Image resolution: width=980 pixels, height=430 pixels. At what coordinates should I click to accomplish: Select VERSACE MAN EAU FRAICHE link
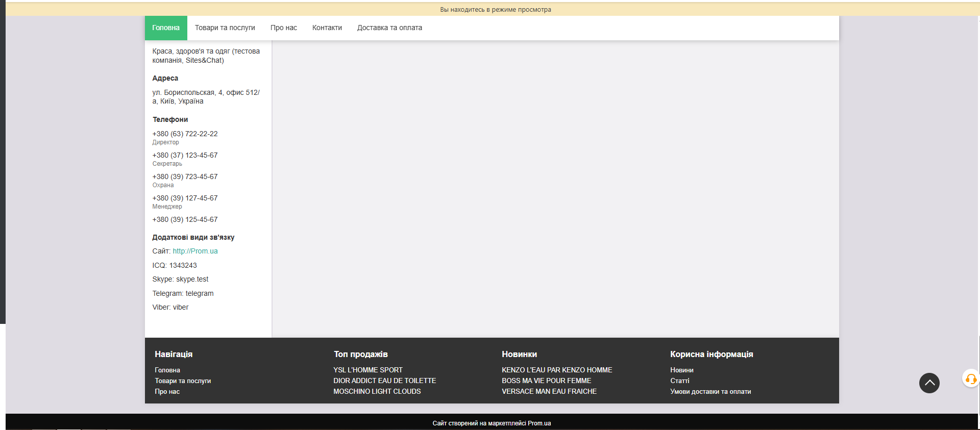coord(549,392)
